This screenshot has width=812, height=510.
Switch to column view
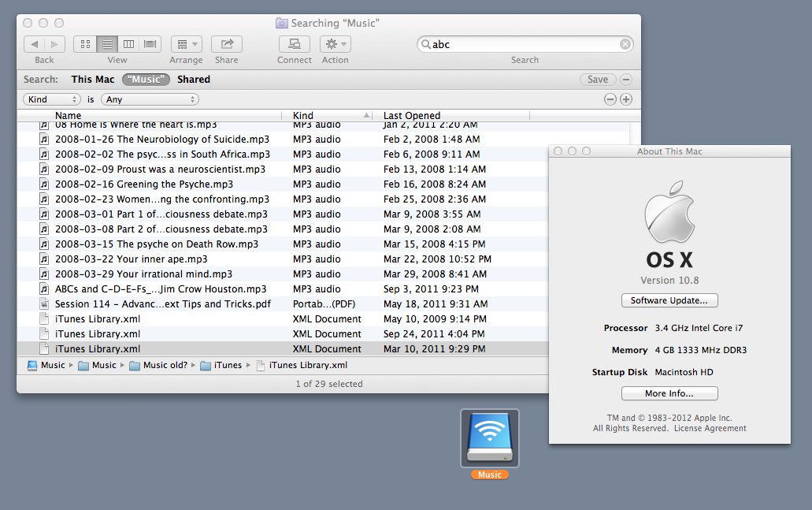click(128, 45)
